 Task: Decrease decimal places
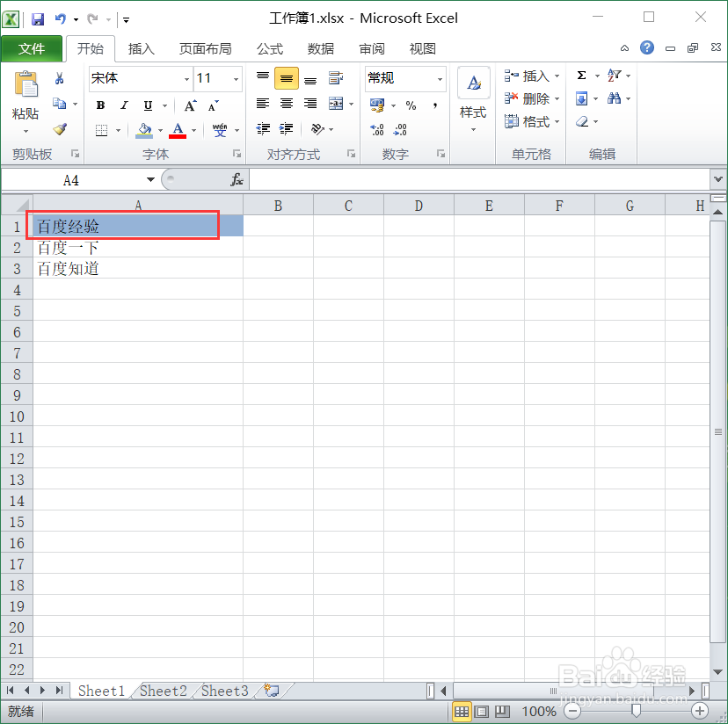400,129
